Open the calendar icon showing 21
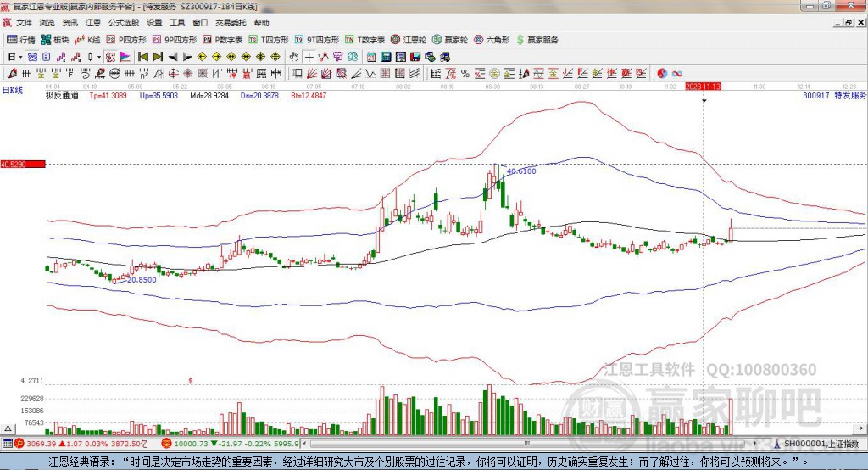Image resolution: width=868 pixels, height=470 pixels. point(371,57)
